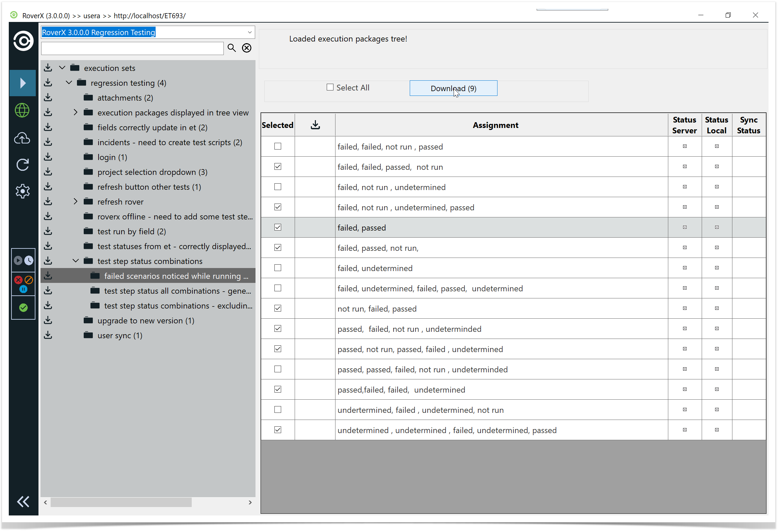Open settings gear in sidebar
Image resolution: width=780 pixels, height=532 pixels.
[x=23, y=191]
